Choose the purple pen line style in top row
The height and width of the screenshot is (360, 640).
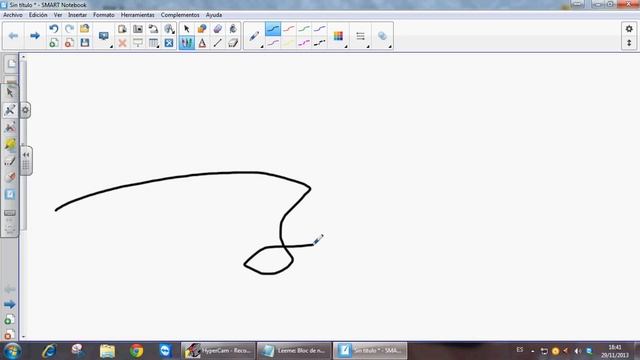(320, 29)
